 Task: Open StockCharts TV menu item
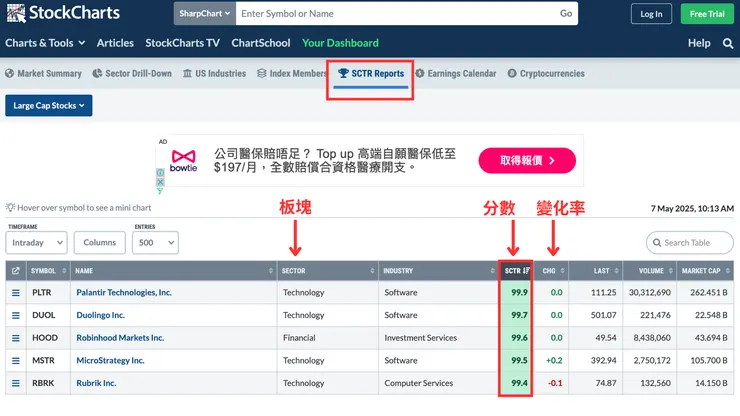pyautogui.click(x=183, y=43)
